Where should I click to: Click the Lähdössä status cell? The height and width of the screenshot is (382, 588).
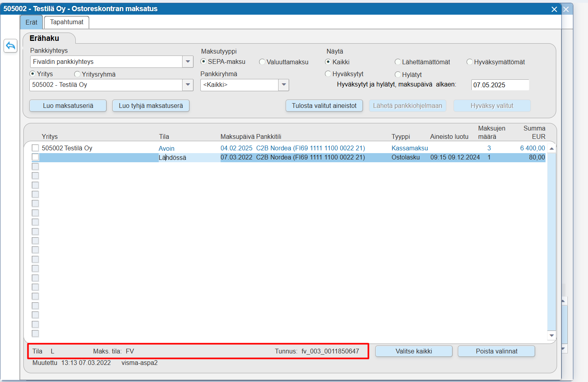173,157
